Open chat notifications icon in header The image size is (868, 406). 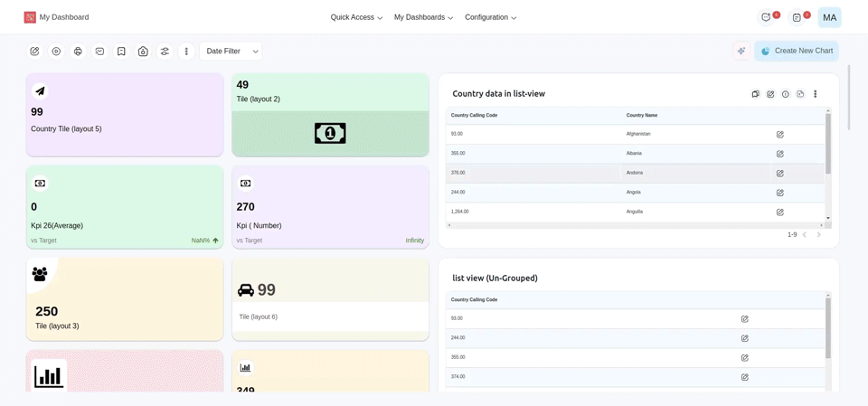pyautogui.click(x=767, y=17)
